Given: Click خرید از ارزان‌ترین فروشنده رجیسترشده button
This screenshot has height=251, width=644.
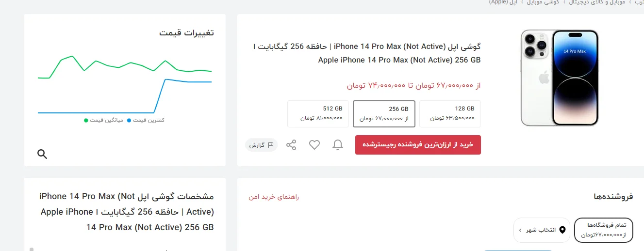Looking at the screenshot, I should [x=418, y=145].
